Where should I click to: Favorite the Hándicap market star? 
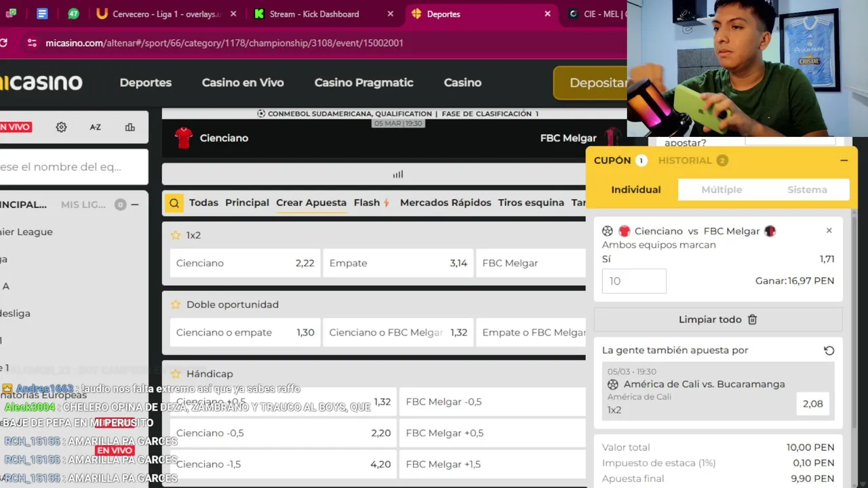176,373
